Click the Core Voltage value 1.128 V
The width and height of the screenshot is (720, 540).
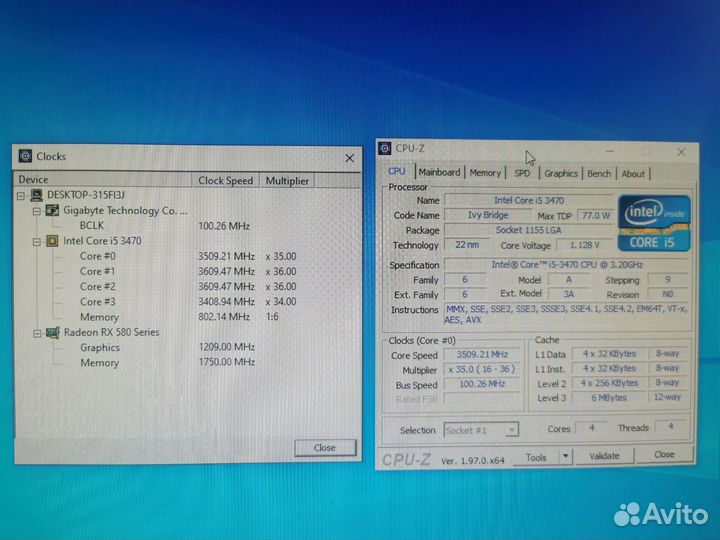click(585, 245)
